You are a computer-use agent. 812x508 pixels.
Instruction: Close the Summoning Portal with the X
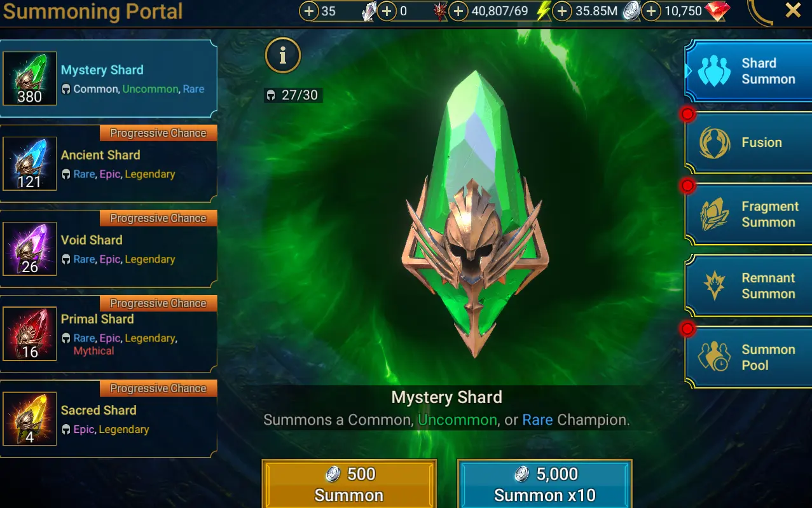tap(793, 10)
